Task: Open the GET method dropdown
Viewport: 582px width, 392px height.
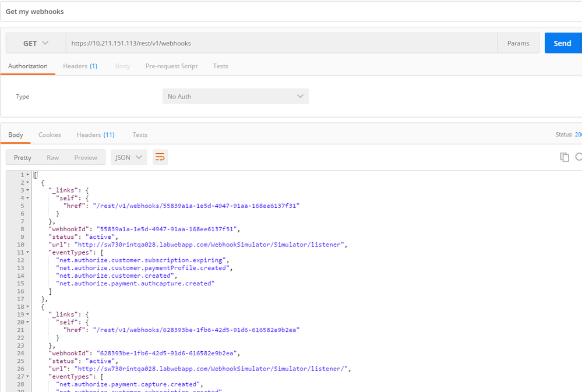Action: (x=35, y=43)
